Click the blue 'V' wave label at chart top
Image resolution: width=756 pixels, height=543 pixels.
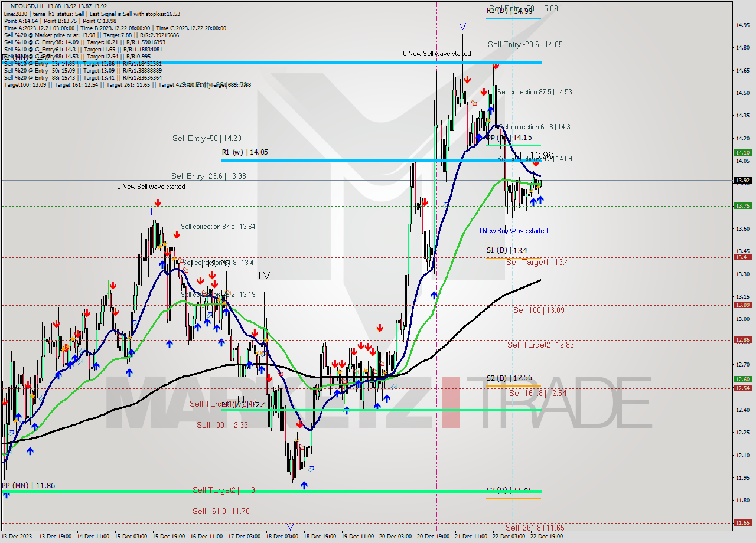coord(462,27)
